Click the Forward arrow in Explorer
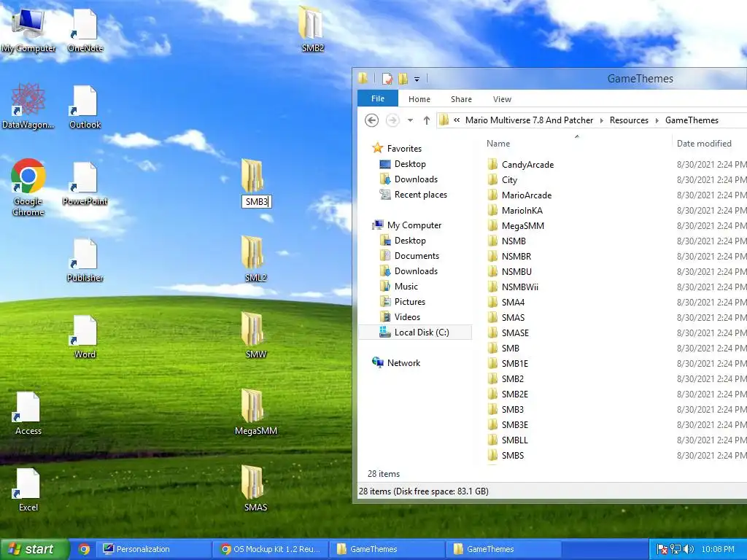 click(392, 120)
